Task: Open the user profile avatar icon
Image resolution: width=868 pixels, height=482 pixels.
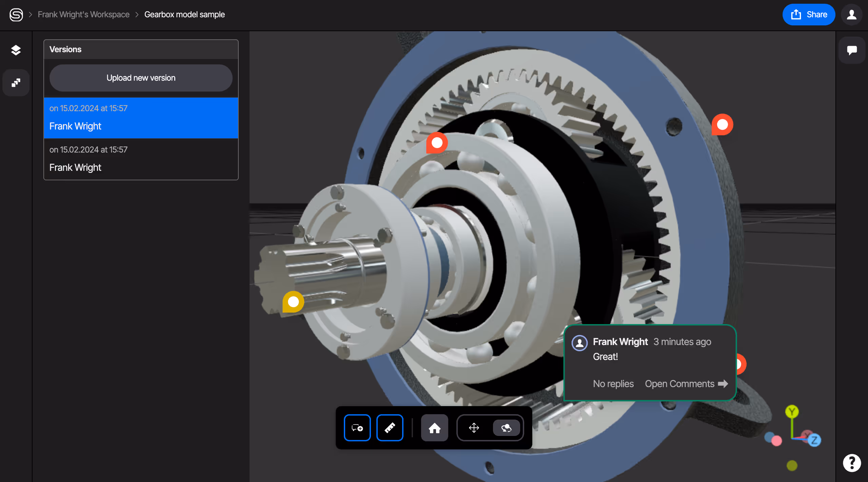Action: point(852,15)
